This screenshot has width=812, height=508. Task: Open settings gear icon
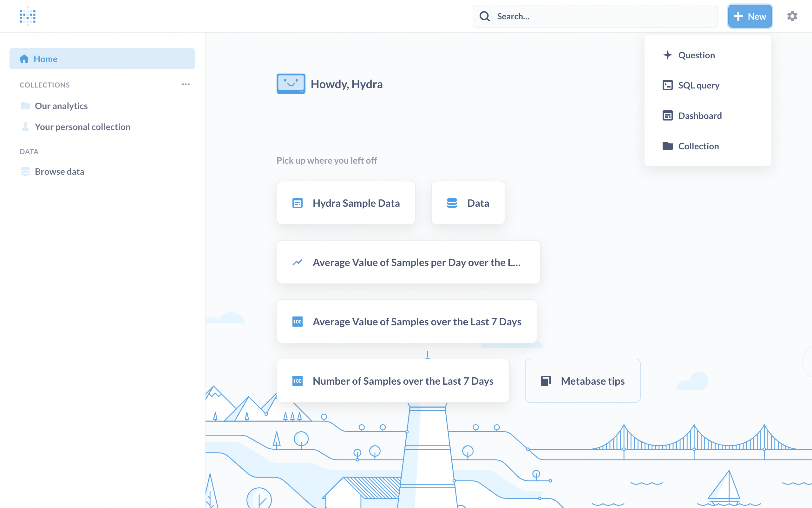[792, 16]
